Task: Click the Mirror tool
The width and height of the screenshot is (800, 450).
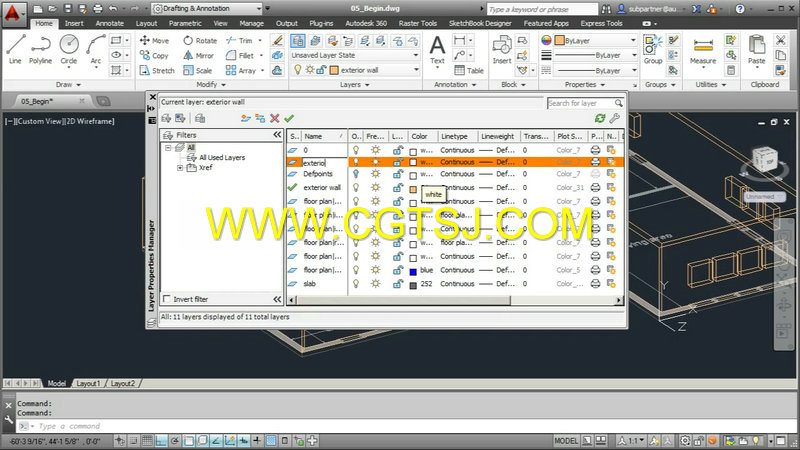Action: click(199, 56)
